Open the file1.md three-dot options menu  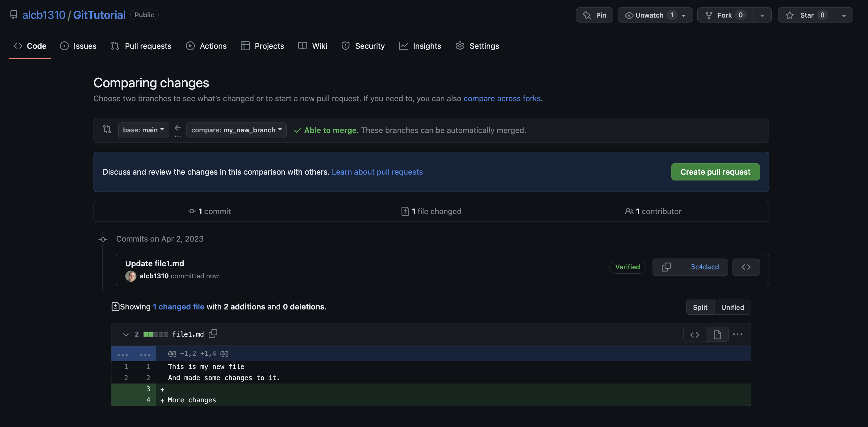[x=737, y=334]
